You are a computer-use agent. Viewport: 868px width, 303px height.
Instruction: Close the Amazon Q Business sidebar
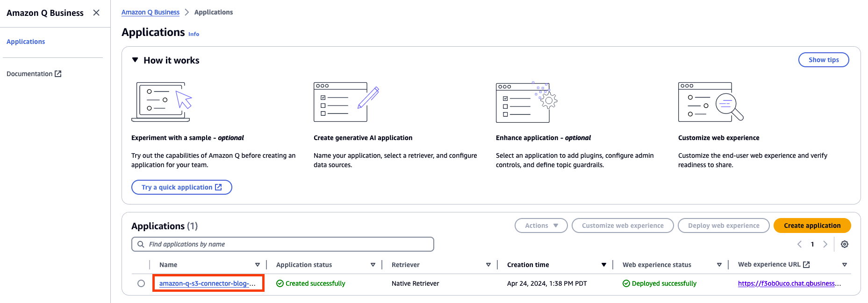pos(96,13)
